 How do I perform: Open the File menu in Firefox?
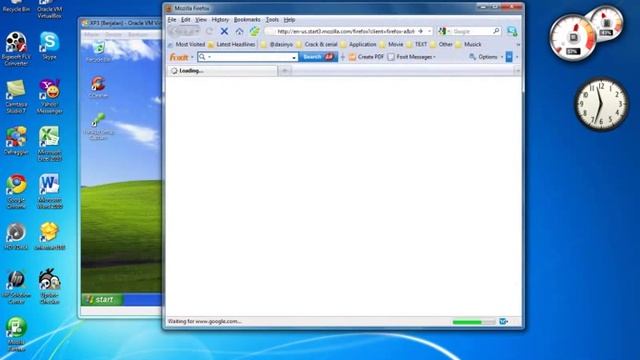point(172,20)
